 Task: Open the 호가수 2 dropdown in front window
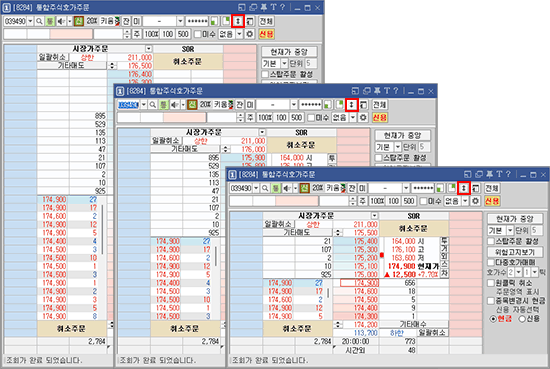click(x=518, y=272)
